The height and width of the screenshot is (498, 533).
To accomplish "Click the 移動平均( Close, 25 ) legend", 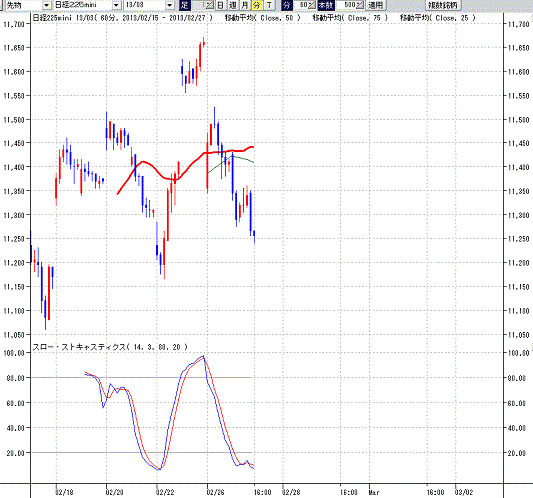I will [x=438, y=18].
